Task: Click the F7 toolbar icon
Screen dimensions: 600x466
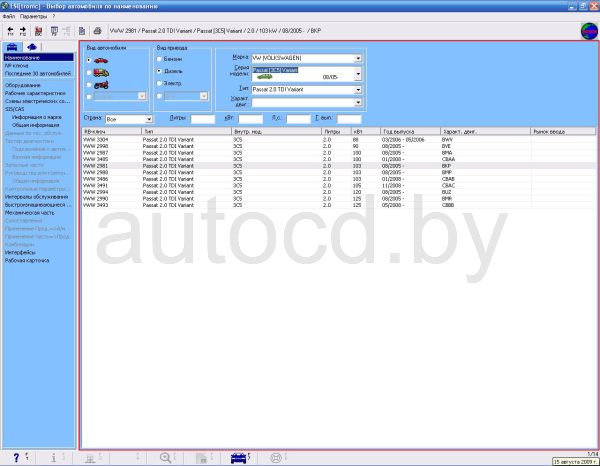Action: 54,31
